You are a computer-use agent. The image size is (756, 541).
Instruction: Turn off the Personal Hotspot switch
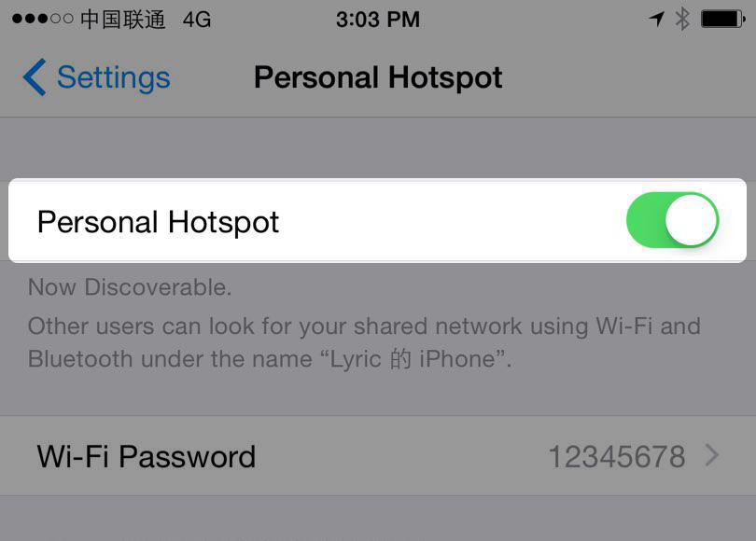point(673,220)
